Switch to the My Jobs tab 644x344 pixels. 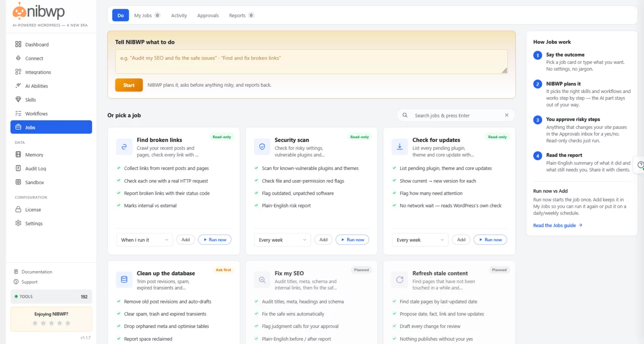(147, 15)
